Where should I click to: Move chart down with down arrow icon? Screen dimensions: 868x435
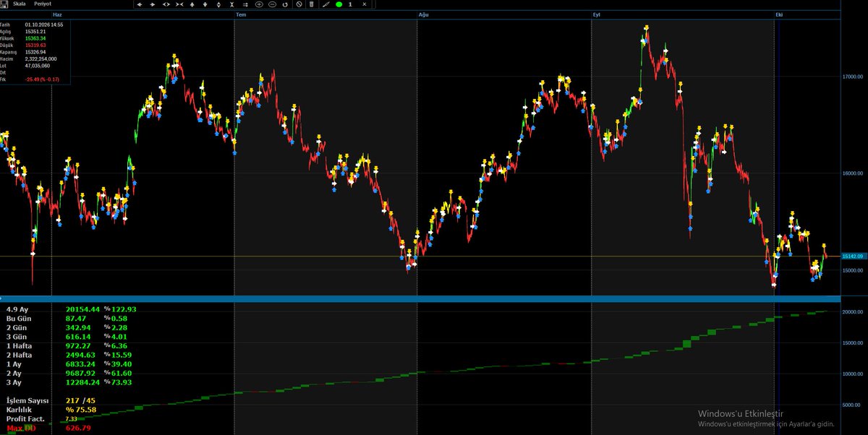point(205,4)
